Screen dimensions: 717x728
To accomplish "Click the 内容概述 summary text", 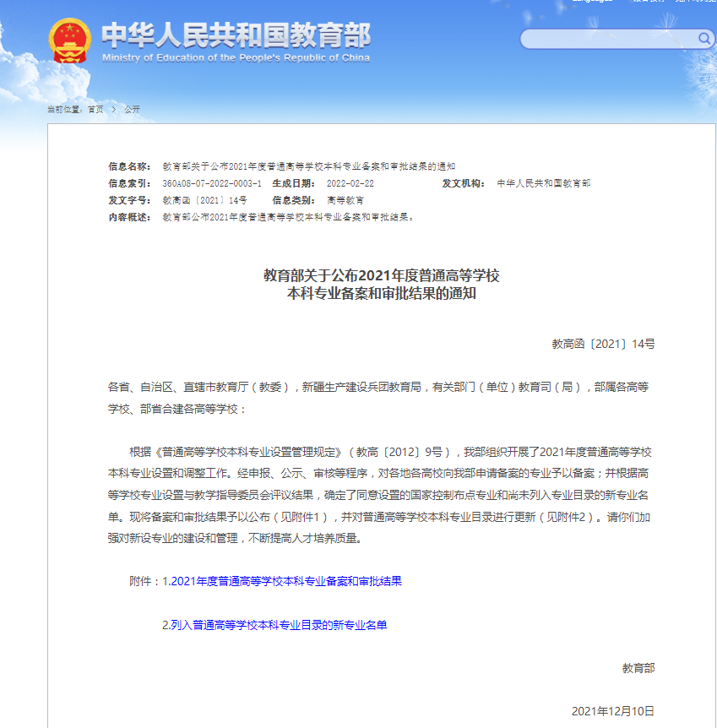I will (x=287, y=217).
